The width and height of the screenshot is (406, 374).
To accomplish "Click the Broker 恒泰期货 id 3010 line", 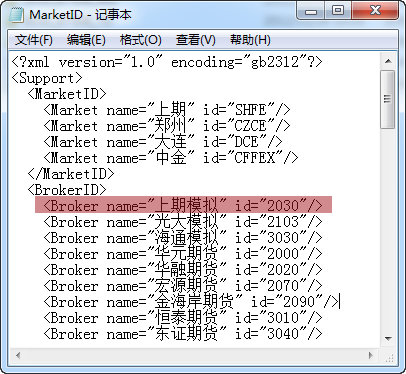I will pyautogui.click(x=183, y=318).
